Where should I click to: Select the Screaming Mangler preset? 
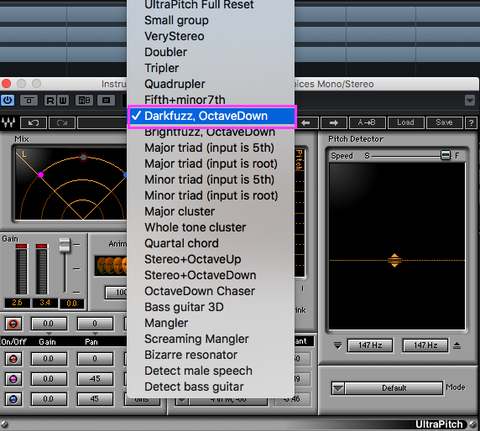211,339
